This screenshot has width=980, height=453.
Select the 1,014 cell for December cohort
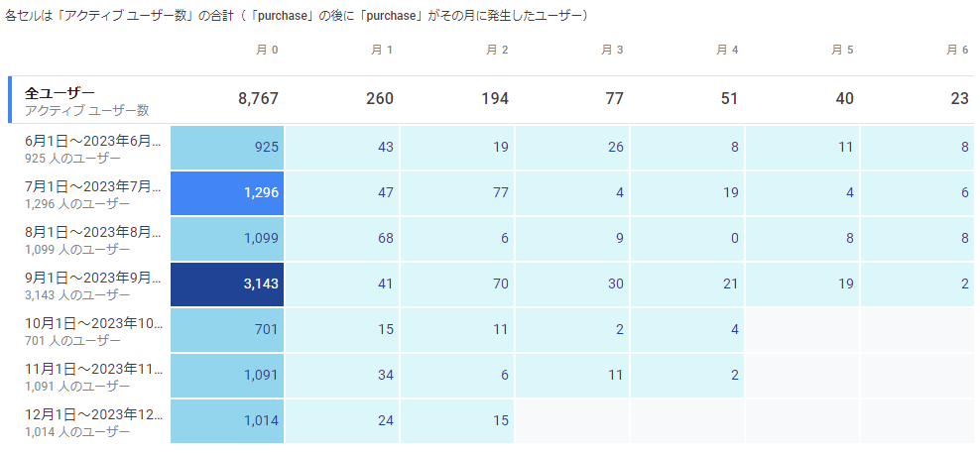pos(228,421)
